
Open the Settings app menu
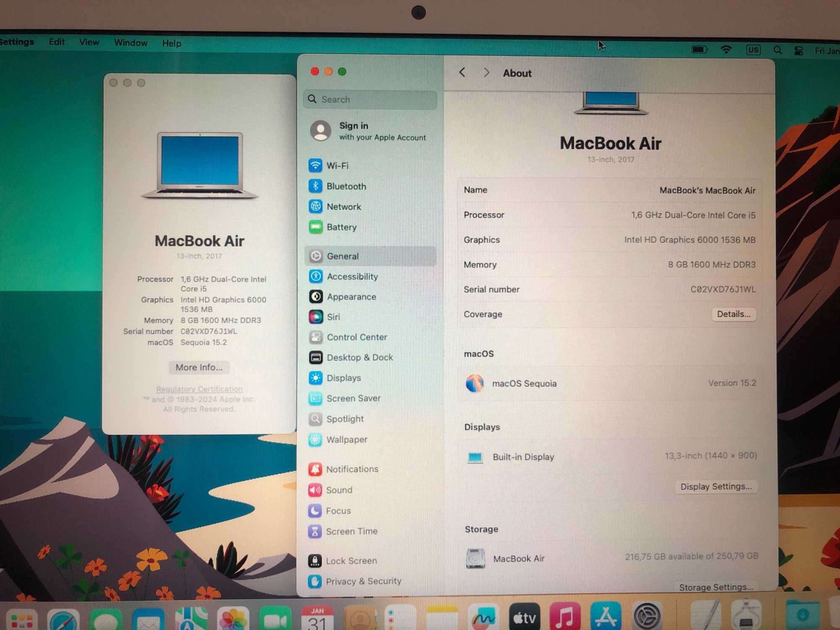pos(17,42)
